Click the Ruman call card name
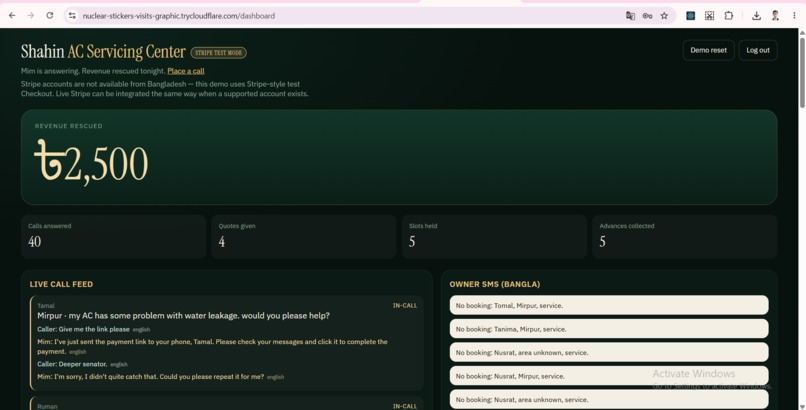The image size is (806, 410). point(47,406)
